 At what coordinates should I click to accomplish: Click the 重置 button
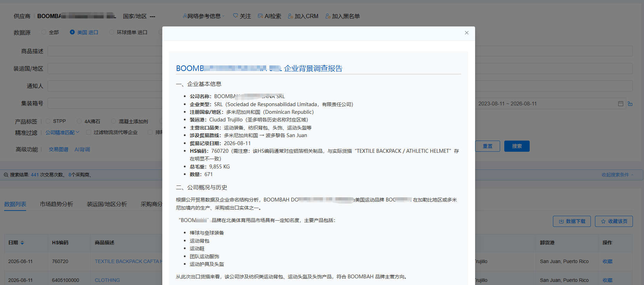488,146
